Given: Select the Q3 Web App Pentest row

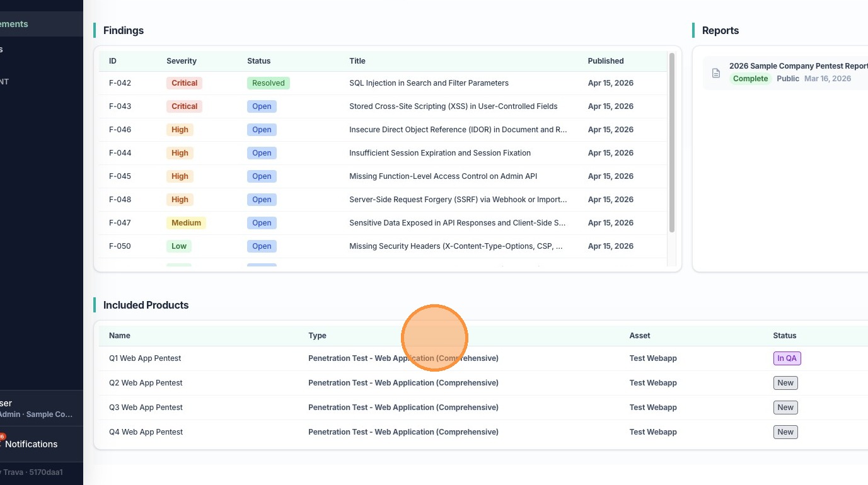Looking at the screenshot, I should pyautogui.click(x=146, y=408).
